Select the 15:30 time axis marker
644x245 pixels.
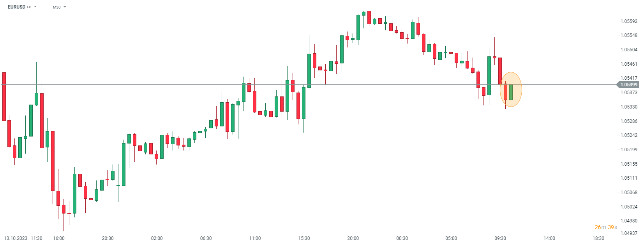tap(304, 238)
